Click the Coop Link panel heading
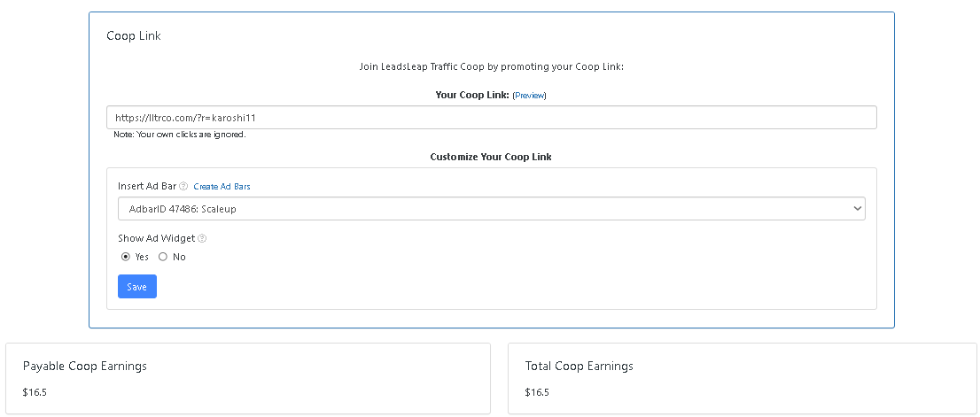980x417 pixels. pos(134,35)
